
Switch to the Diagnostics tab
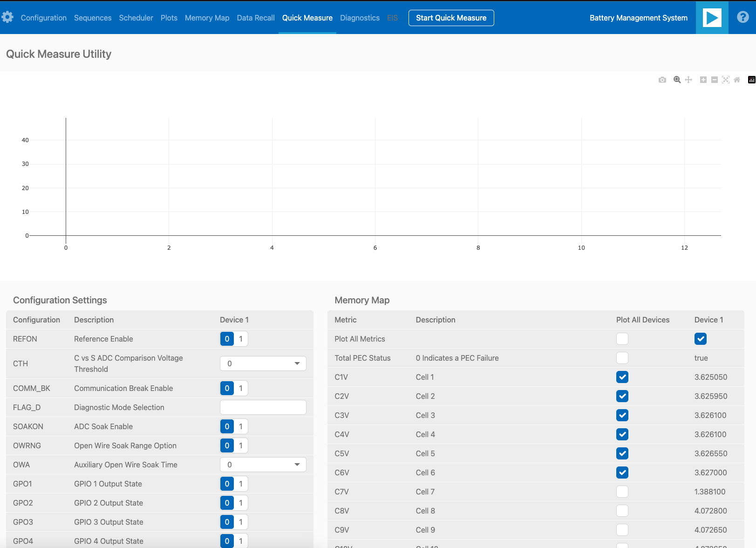point(360,18)
